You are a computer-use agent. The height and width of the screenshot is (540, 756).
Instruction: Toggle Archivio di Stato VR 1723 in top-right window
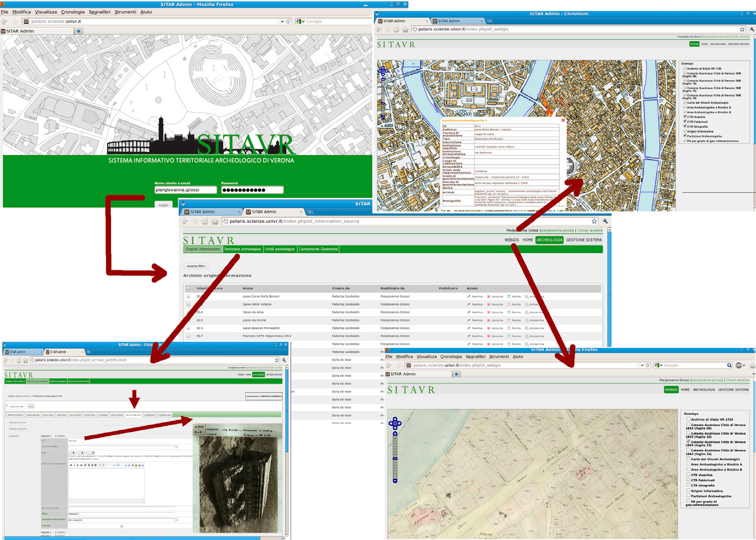point(685,68)
